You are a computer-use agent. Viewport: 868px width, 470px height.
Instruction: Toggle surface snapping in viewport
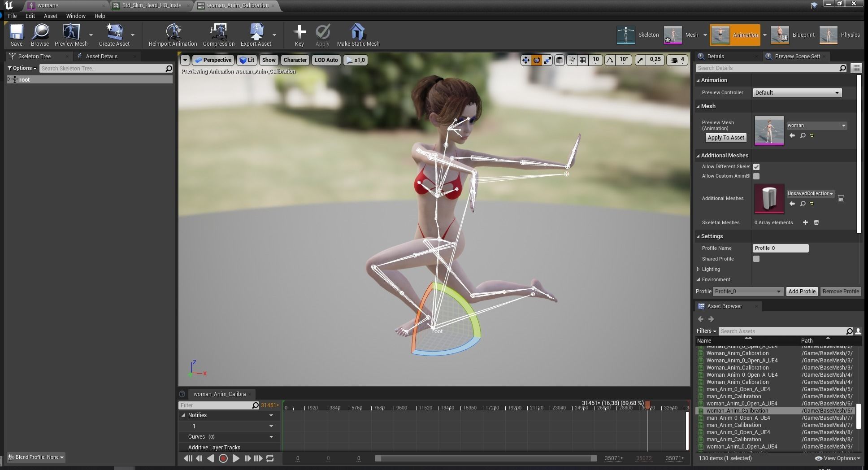coord(572,60)
